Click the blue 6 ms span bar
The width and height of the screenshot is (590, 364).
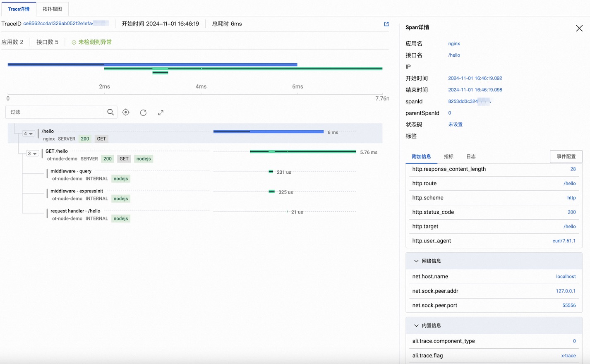269,132
